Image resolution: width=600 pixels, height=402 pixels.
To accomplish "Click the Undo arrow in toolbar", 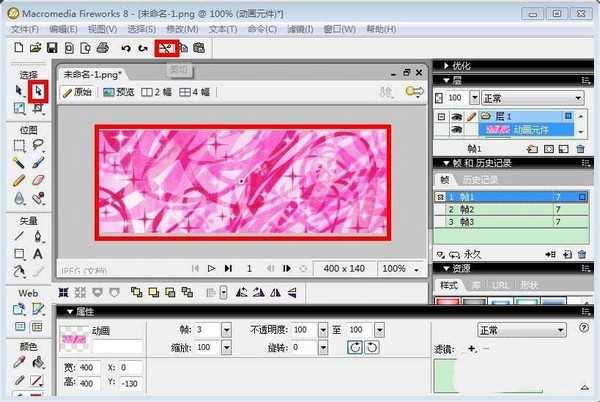I will 126,47.
